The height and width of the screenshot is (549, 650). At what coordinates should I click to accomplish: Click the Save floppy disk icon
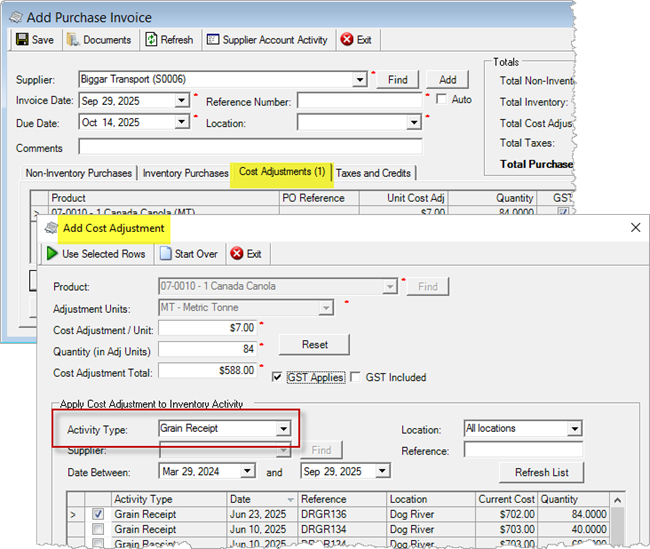point(22,39)
